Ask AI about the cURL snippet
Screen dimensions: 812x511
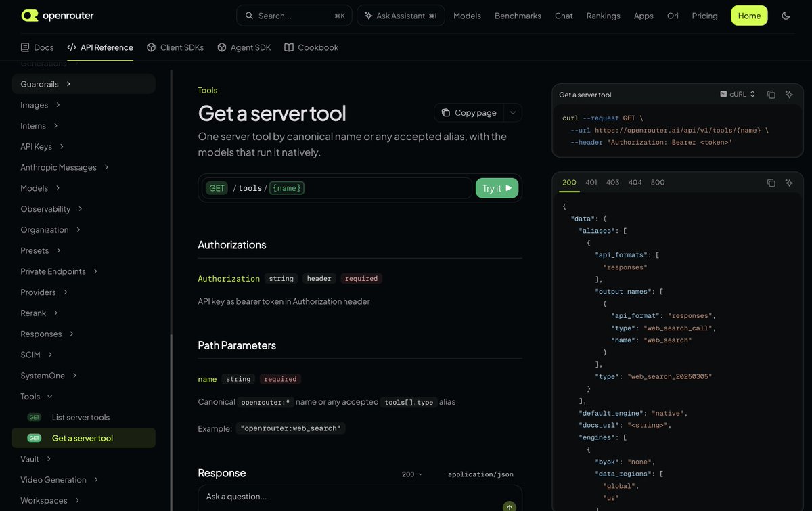[789, 95]
